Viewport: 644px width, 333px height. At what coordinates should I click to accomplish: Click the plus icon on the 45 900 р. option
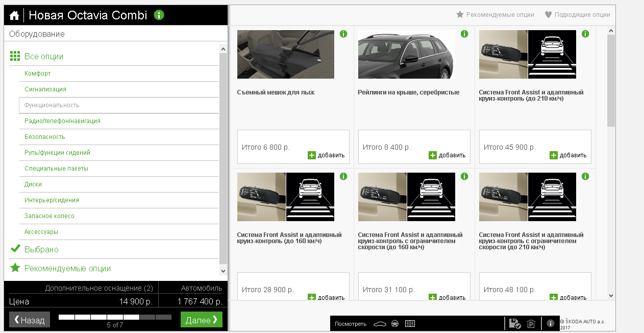coord(554,155)
